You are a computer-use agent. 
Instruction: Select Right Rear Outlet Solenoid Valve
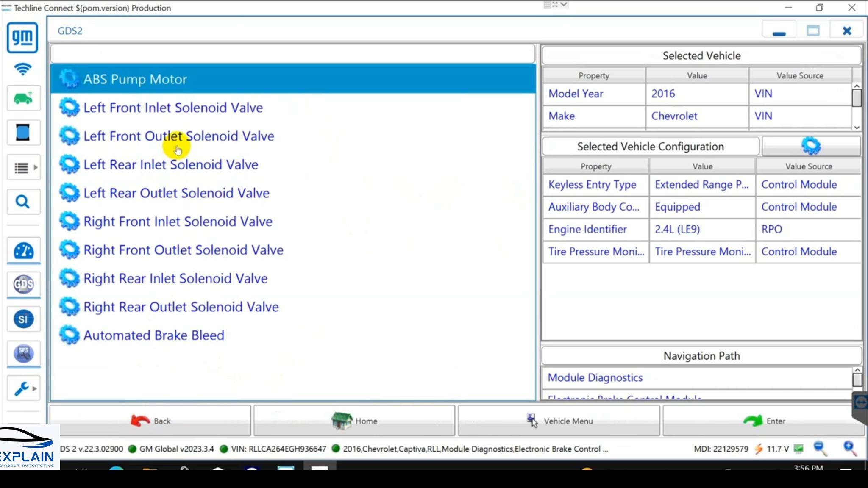coord(293,307)
